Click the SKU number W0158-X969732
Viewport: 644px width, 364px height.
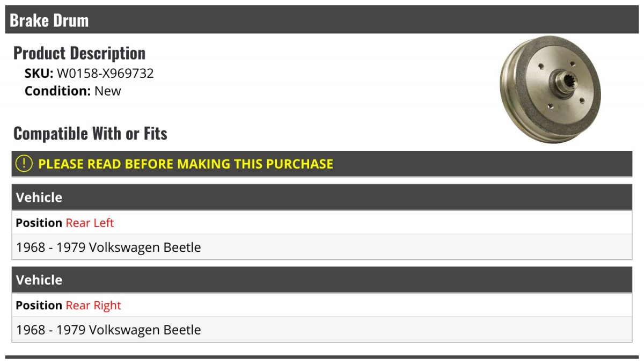pyautogui.click(x=105, y=74)
